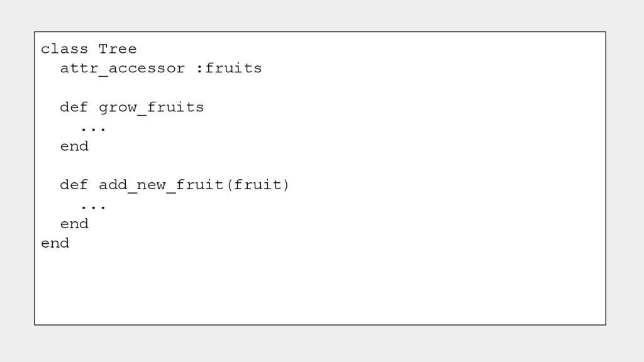
Task: Click 'def' before add_new_fruit
Action: click(x=74, y=185)
